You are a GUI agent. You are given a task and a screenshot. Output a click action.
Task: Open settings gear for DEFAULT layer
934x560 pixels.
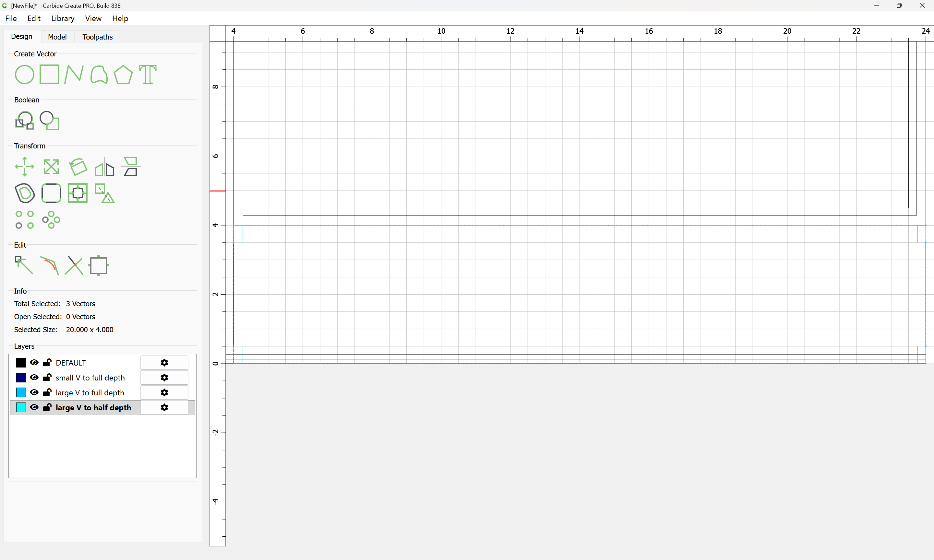tap(164, 363)
